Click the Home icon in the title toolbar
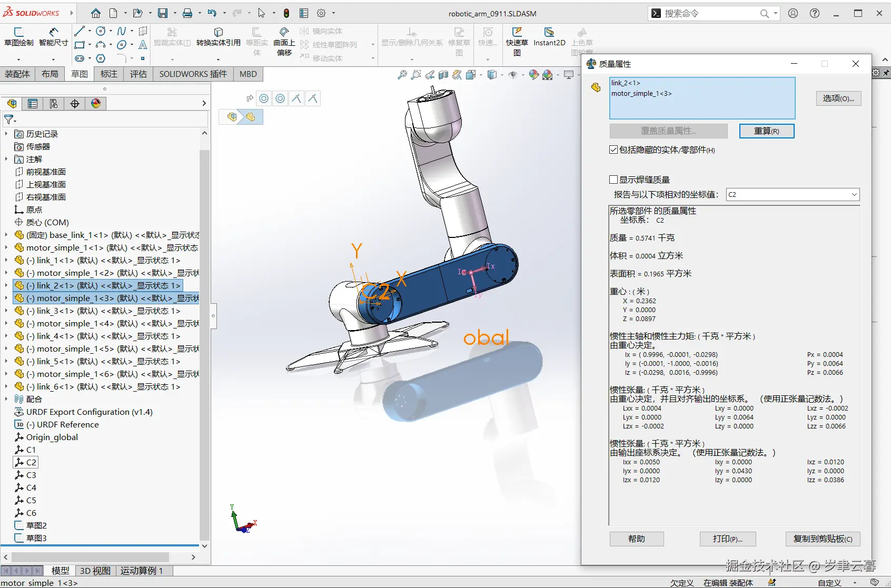 (96, 13)
